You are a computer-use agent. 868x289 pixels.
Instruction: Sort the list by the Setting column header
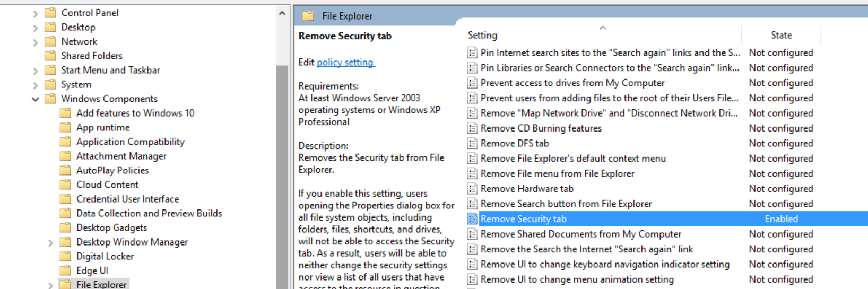click(x=482, y=36)
